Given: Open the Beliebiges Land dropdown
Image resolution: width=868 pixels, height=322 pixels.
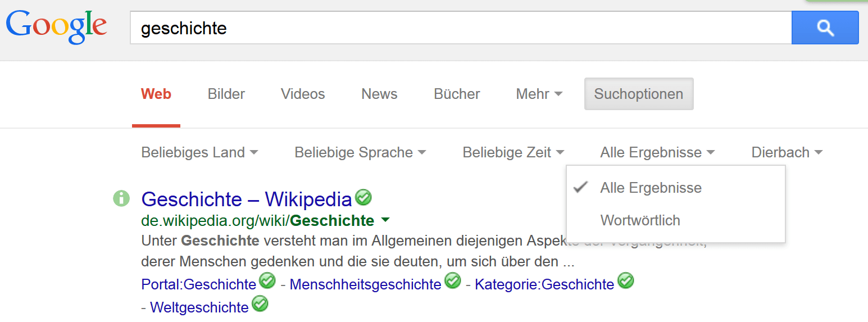Looking at the screenshot, I should pyautogui.click(x=199, y=152).
